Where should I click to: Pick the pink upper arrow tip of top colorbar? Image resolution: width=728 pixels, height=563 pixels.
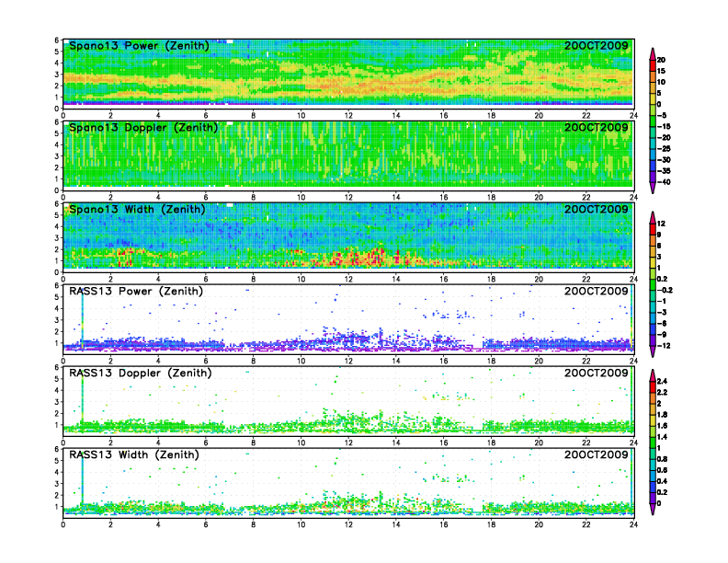coord(653,53)
